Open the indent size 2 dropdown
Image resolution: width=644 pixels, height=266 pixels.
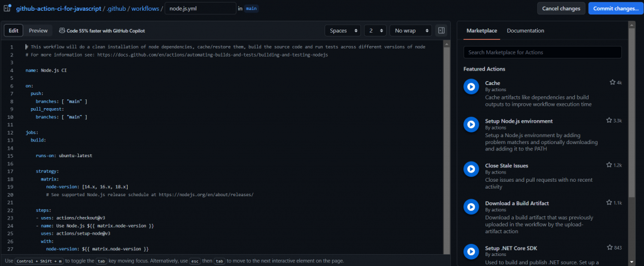[375, 30]
